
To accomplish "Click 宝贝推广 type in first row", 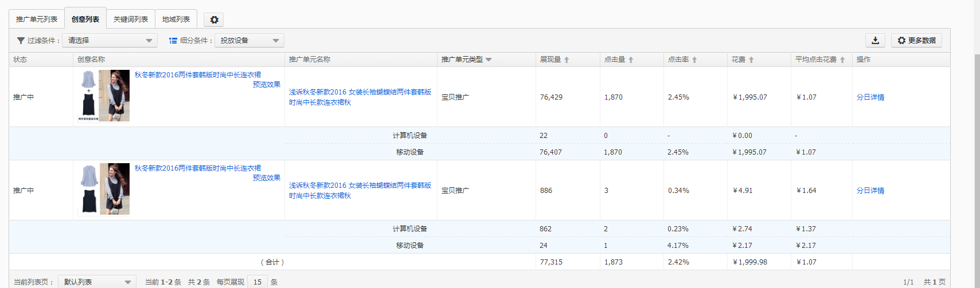I will pyautogui.click(x=455, y=97).
